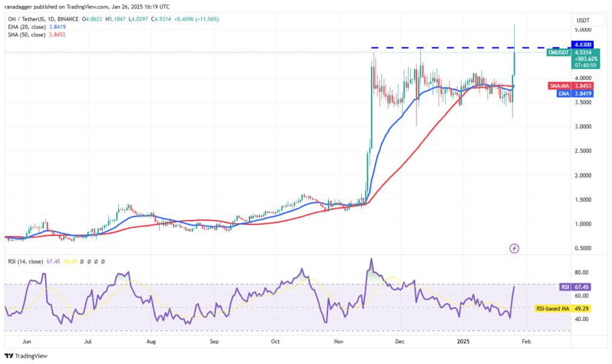612x364 pixels.
Task: Click the Jun label on time axis
Action: [27, 342]
